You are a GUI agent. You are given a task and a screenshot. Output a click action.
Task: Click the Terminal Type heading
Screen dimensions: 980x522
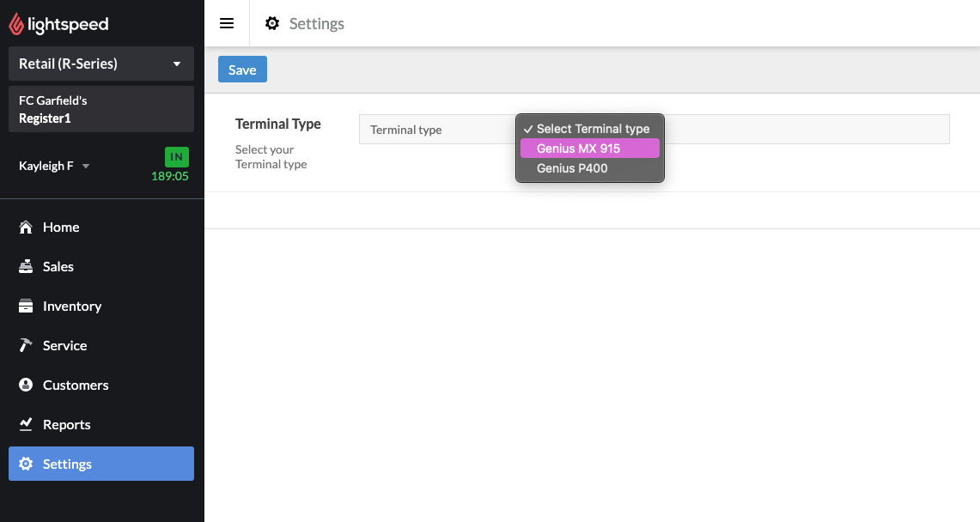pos(278,124)
